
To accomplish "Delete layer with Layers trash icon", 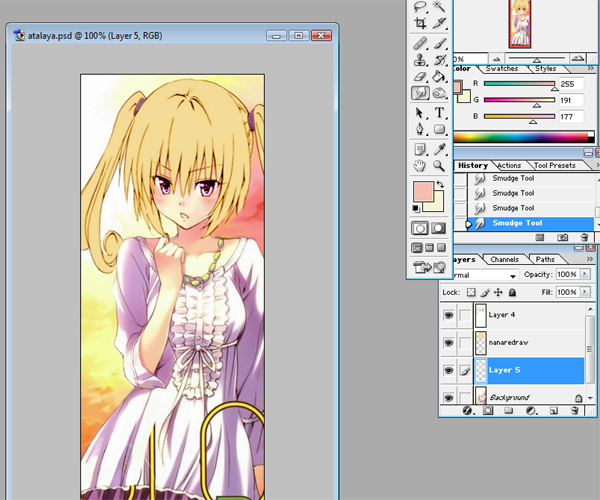I will (x=574, y=411).
